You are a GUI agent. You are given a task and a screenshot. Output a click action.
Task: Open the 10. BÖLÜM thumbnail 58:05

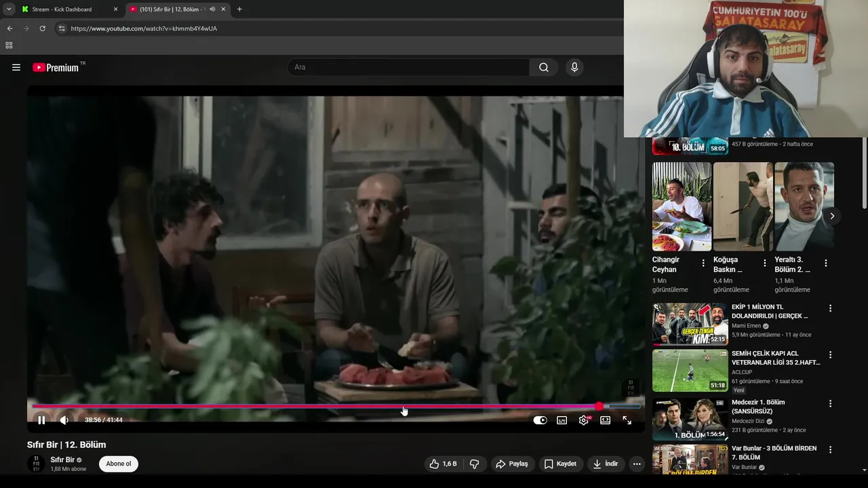point(690,146)
